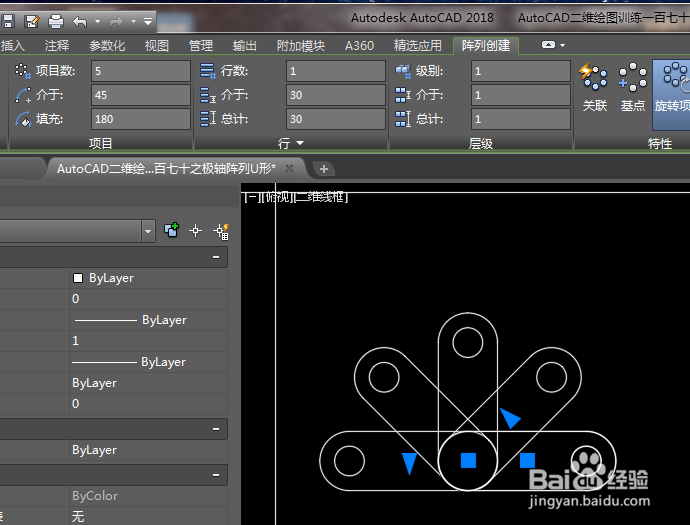This screenshot has height=525, width=690.
Task: Click the plus button for a new drawing tab
Action: point(323,169)
